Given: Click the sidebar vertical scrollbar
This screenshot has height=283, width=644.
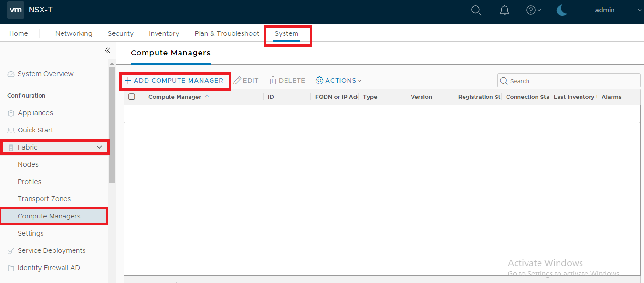Looking at the screenshot, I should pyautogui.click(x=112, y=125).
